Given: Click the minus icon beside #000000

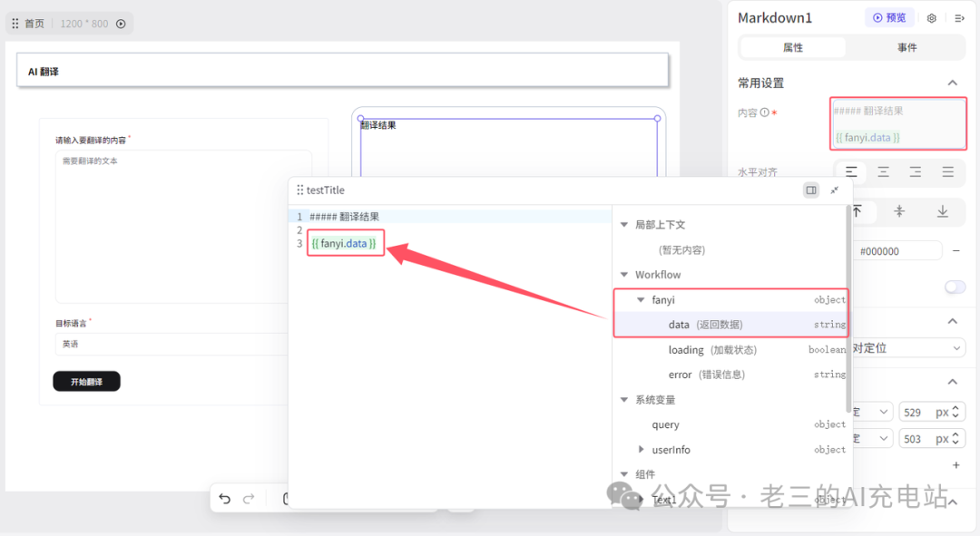Looking at the screenshot, I should [955, 251].
